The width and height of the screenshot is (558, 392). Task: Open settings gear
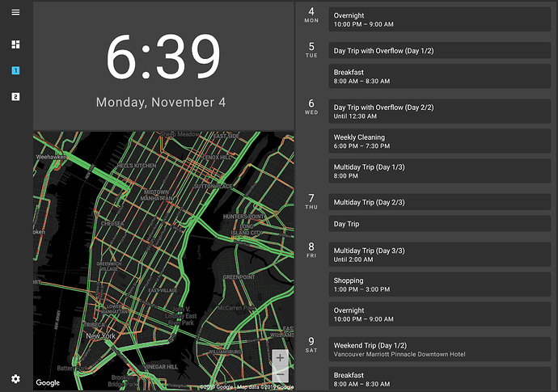15,379
